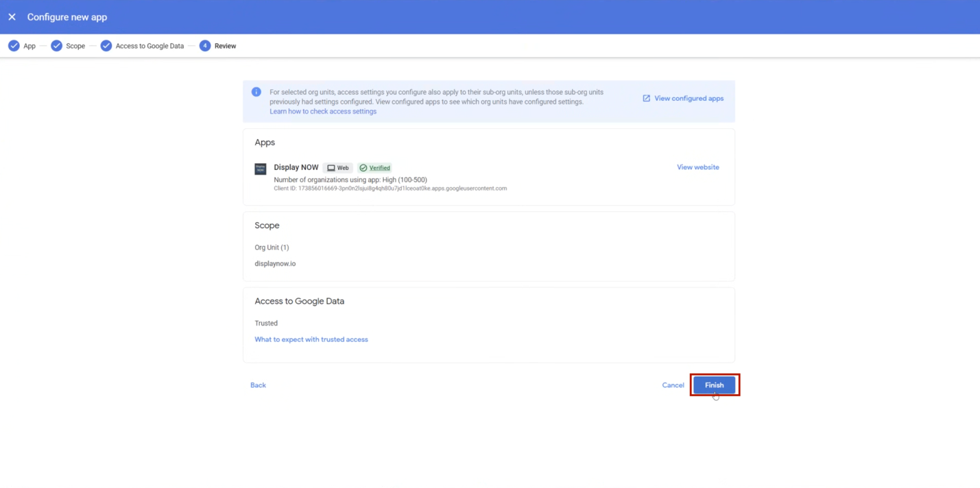Select the Review step label
980x488 pixels.
click(x=225, y=46)
